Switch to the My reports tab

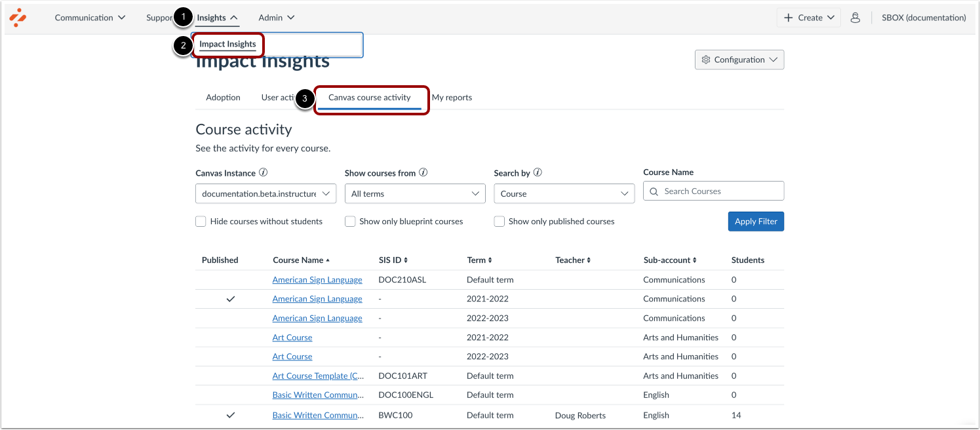click(452, 98)
